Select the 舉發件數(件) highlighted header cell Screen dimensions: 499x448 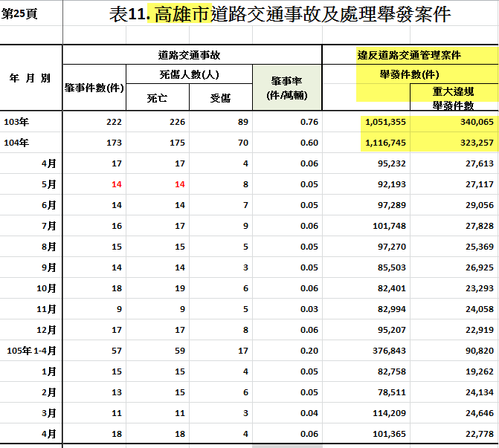click(411, 74)
